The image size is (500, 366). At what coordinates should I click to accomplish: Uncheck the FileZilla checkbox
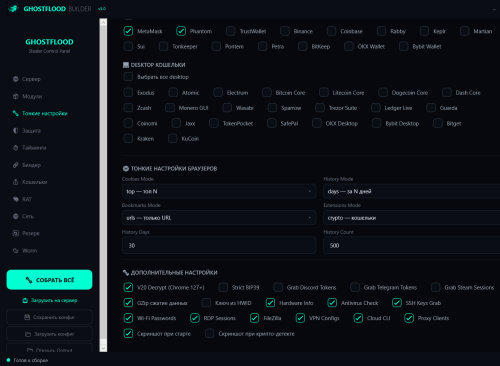(x=255, y=318)
